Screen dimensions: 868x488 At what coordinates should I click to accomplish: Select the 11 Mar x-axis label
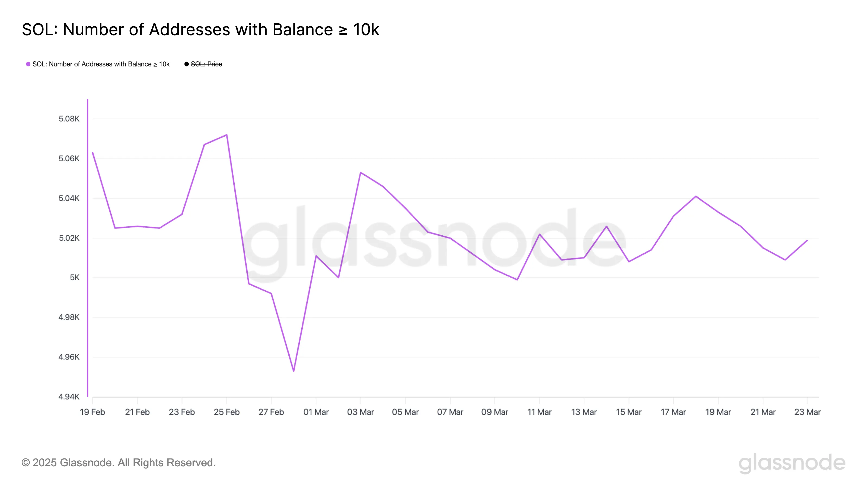(539, 412)
